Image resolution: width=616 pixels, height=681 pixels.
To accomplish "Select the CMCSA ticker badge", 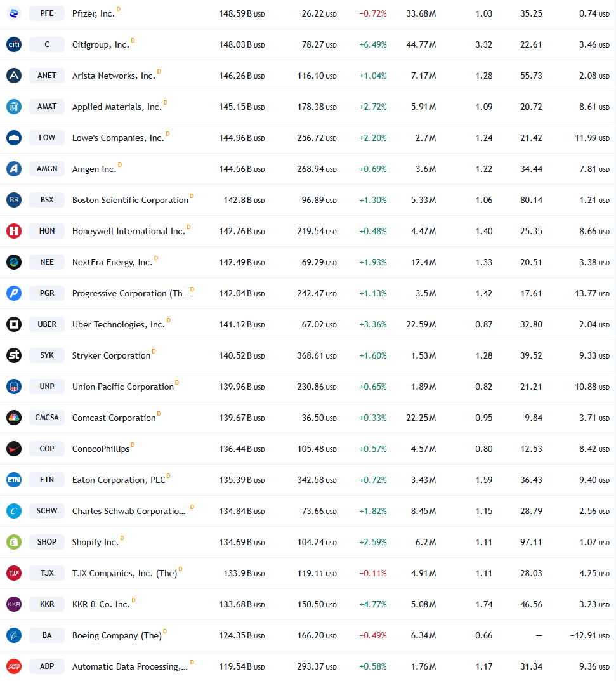I will tap(47, 418).
